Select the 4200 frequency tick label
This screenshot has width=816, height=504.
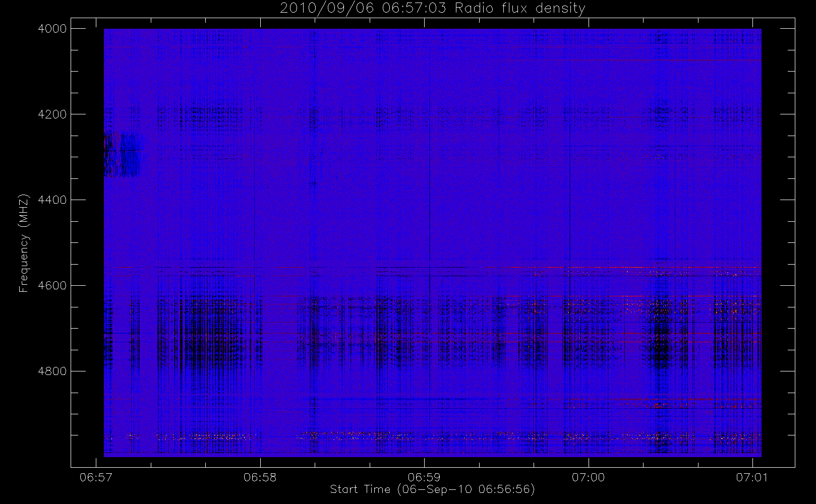(52, 114)
